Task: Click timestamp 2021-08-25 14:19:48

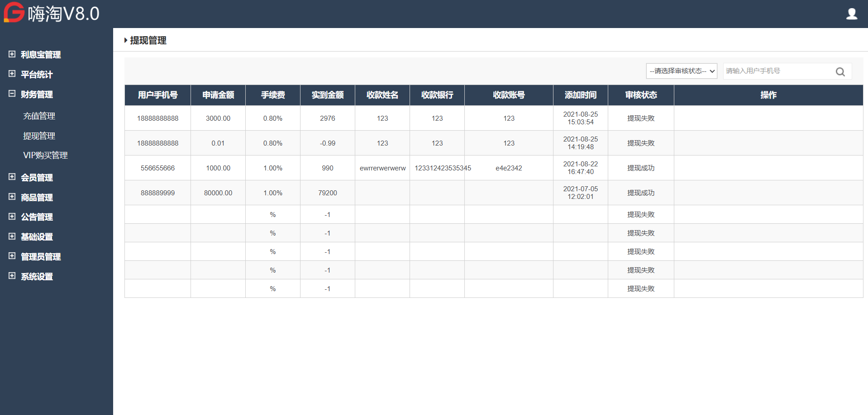Action: 581,143
